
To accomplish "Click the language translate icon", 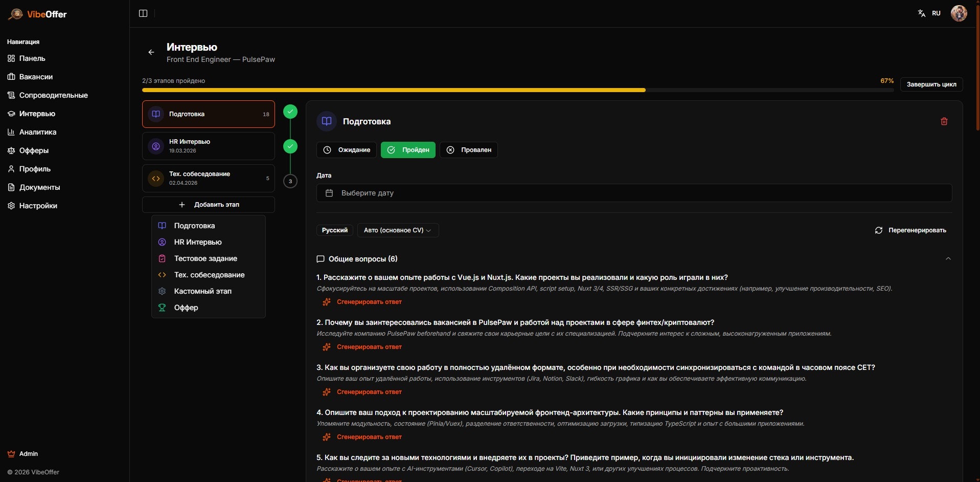I will pyautogui.click(x=921, y=13).
